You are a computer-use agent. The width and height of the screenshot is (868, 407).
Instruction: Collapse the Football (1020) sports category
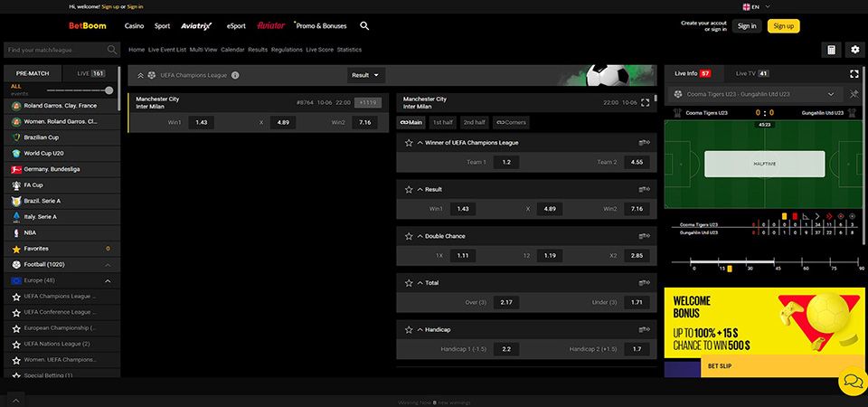(x=108, y=265)
